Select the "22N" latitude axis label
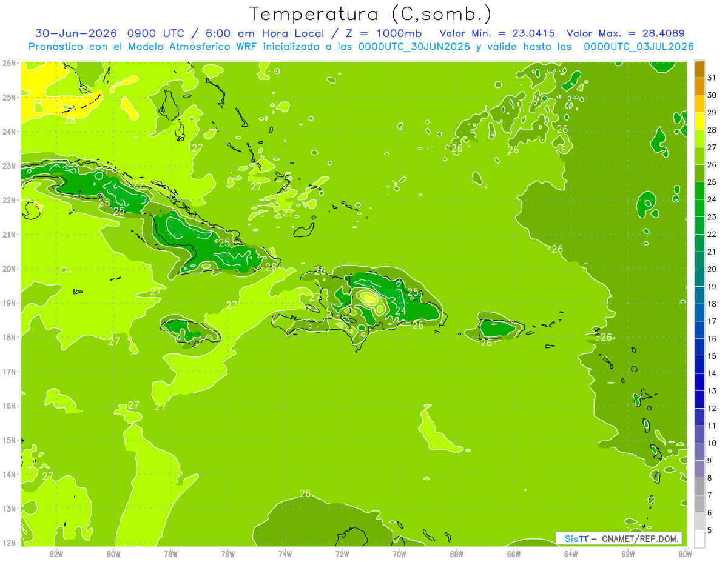This screenshot has width=728, height=562. [9, 199]
